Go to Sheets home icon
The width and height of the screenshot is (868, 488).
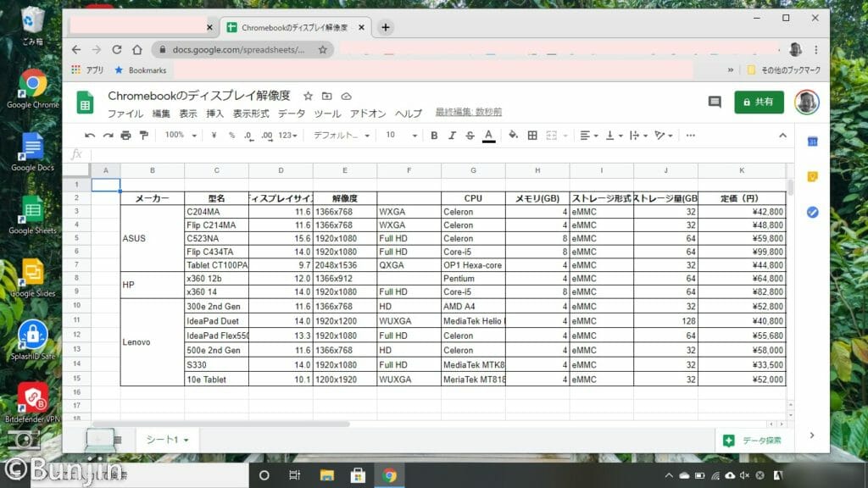pos(85,103)
